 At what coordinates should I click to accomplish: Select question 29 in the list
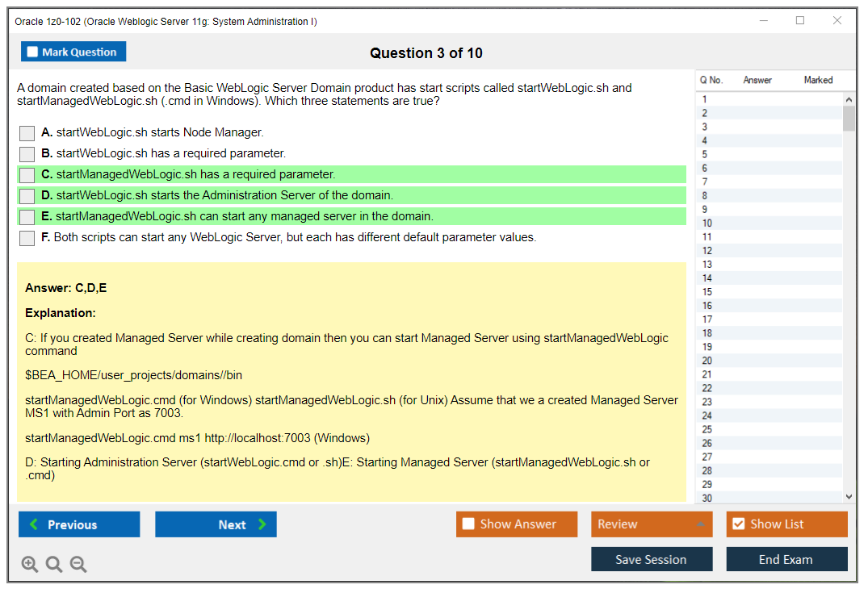[769, 485]
